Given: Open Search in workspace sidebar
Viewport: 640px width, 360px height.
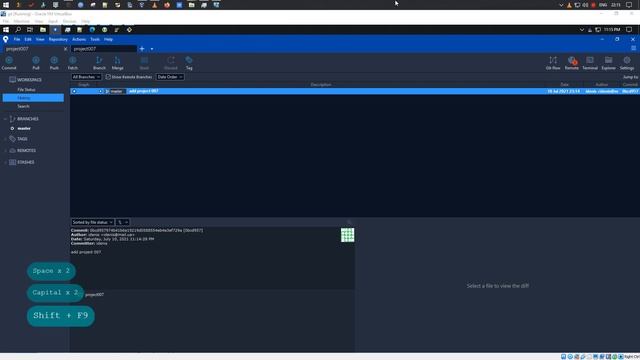Looking at the screenshot, I should point(23,106).
